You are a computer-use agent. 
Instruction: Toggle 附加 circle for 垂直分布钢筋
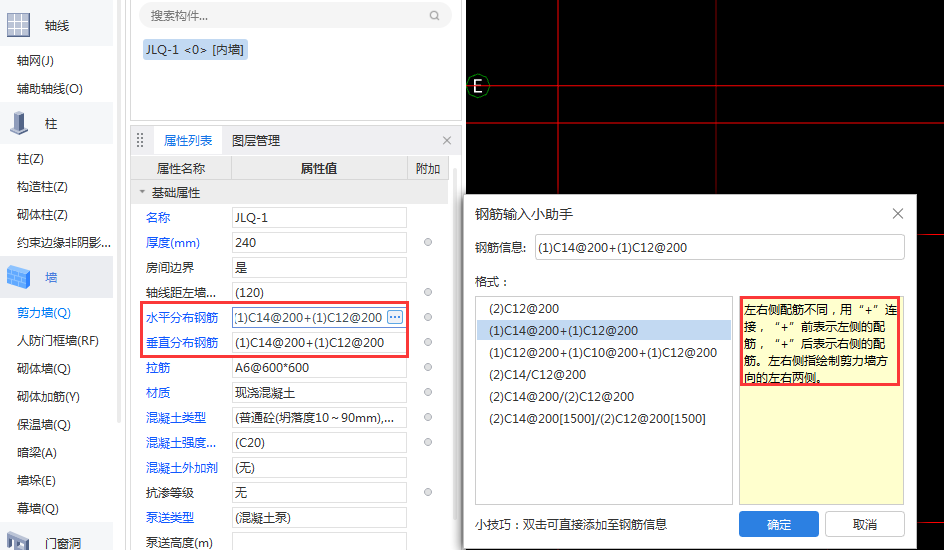point(428,342)
